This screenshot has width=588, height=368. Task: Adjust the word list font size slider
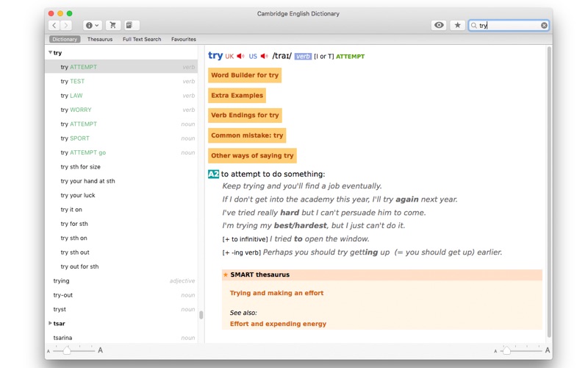tap(66, 350)
